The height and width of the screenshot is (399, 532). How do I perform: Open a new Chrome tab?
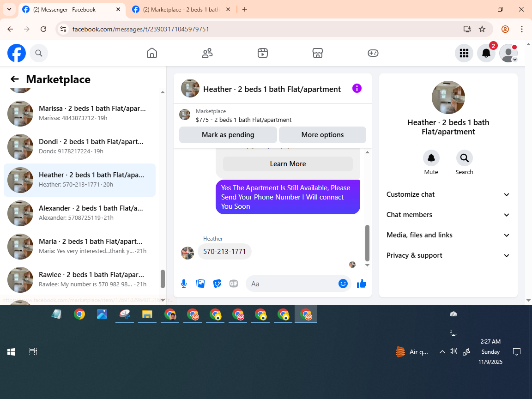point(245,10)
